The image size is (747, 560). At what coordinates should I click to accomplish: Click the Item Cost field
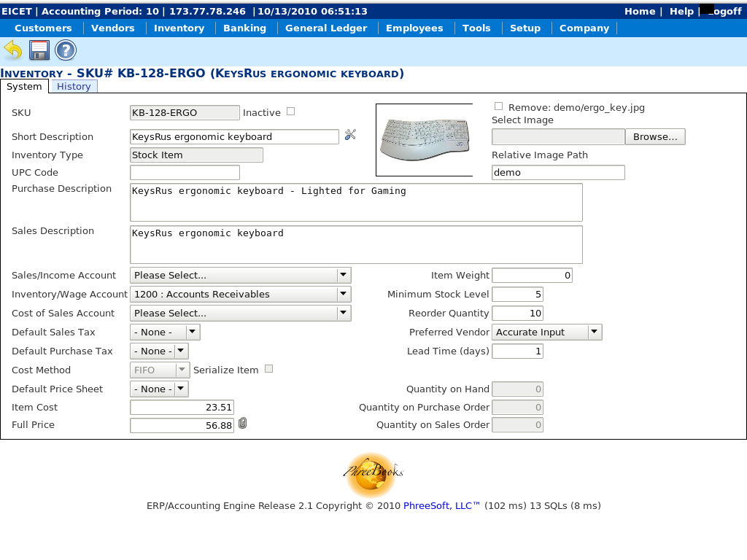[x=182, y=407]
